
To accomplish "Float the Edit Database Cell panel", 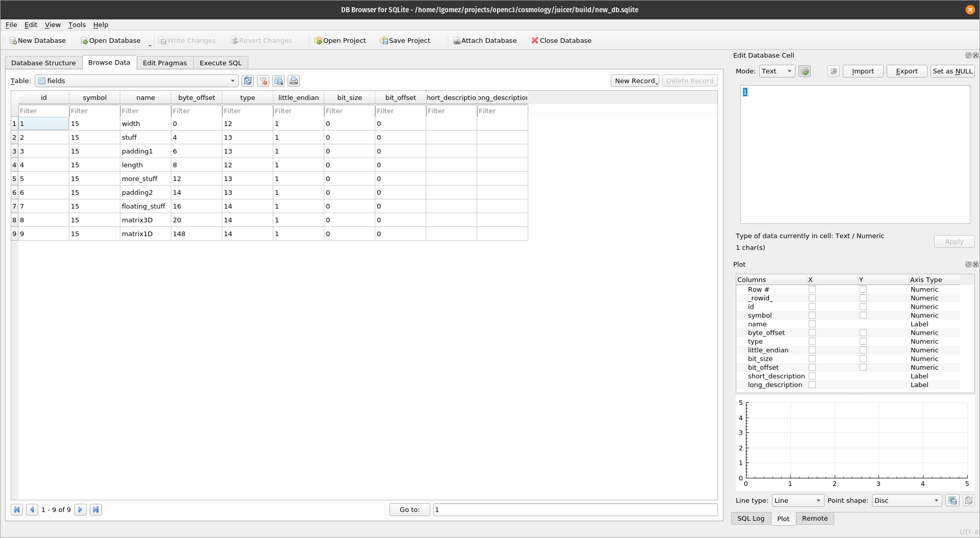I will [x=968, y=56].
